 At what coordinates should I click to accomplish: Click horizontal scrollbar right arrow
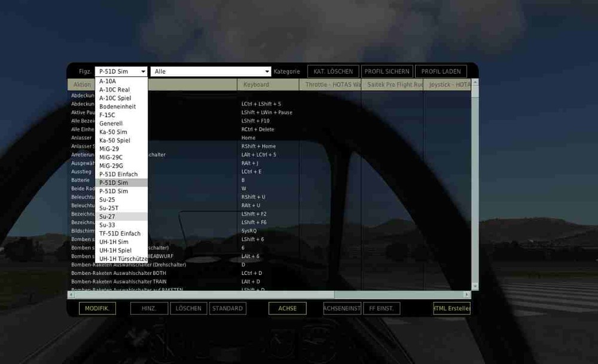click(x=467, y=295)
